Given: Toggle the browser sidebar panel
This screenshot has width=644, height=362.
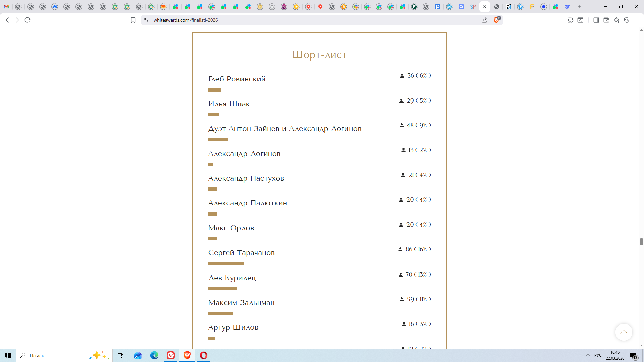Looking at the screenshot, I should tap(596, 20).
